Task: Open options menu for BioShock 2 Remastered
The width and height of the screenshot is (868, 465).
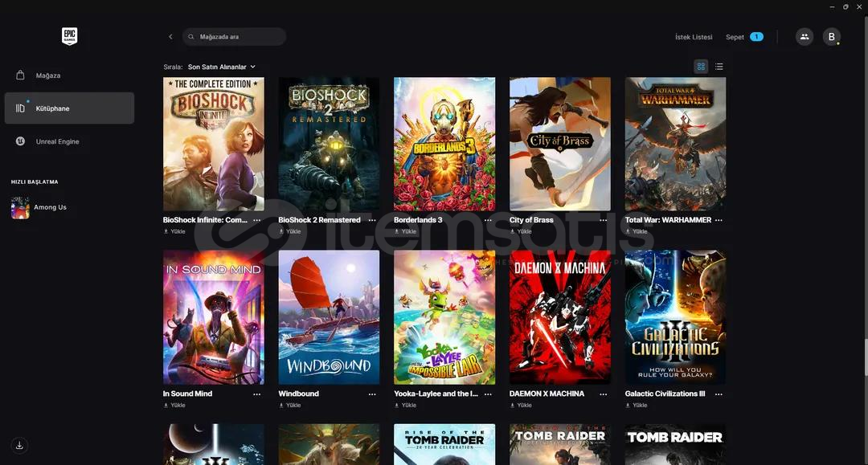Action: [372, 220]
